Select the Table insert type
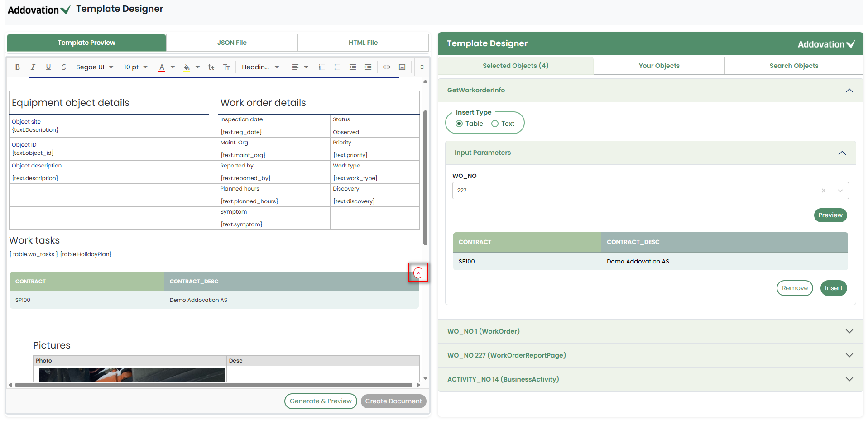868x425 pixels. (459, 124)
